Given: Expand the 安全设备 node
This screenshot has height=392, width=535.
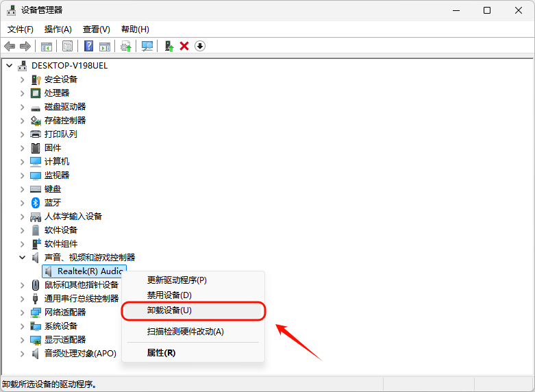Looking at the screenshot, I should [x=23, y=79].
